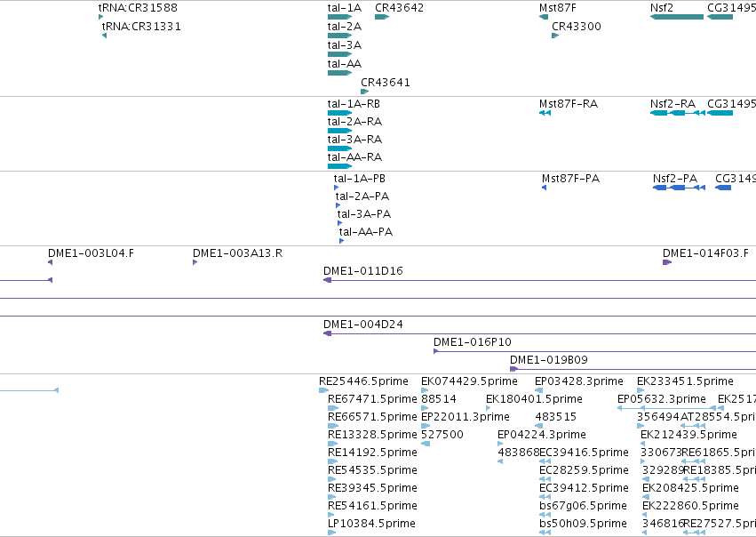Click the tRNA:CR31331 gene label
The width and height of the screenshot is (756, 537).
coord(142,27)
